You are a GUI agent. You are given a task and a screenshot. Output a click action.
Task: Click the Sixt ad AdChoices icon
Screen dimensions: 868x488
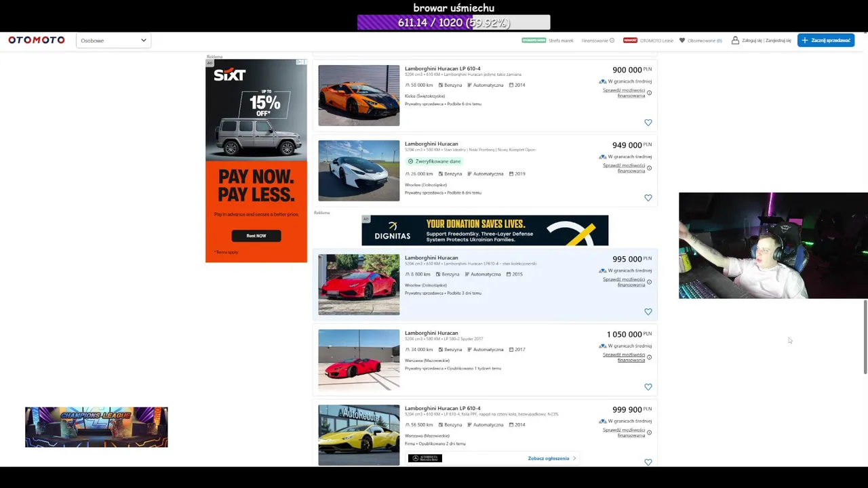pyautogui.click(x=301, y=62)
